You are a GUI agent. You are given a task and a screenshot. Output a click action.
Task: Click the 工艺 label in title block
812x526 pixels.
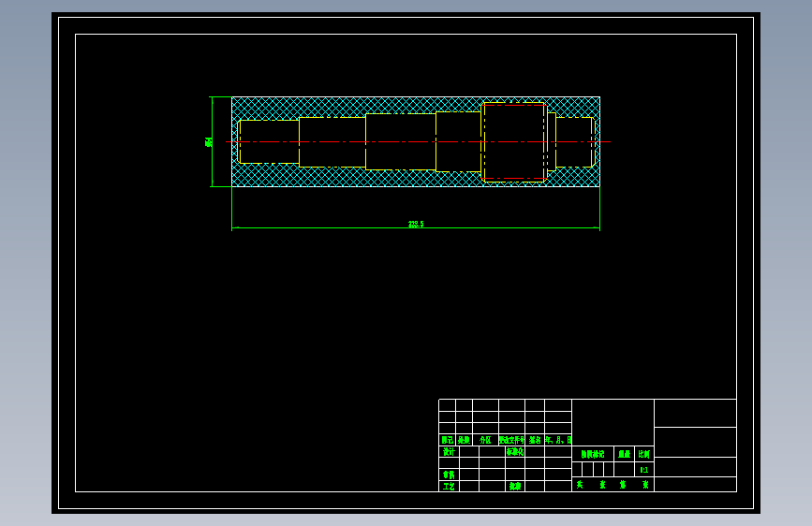click(x=449, y=487)
